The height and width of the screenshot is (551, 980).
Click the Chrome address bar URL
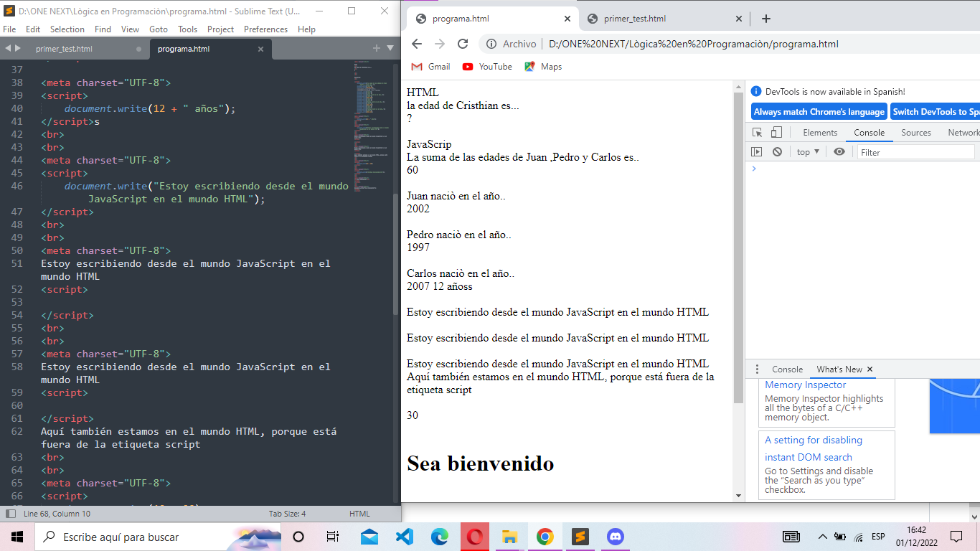pyautogui.click(x=693, y=44)
